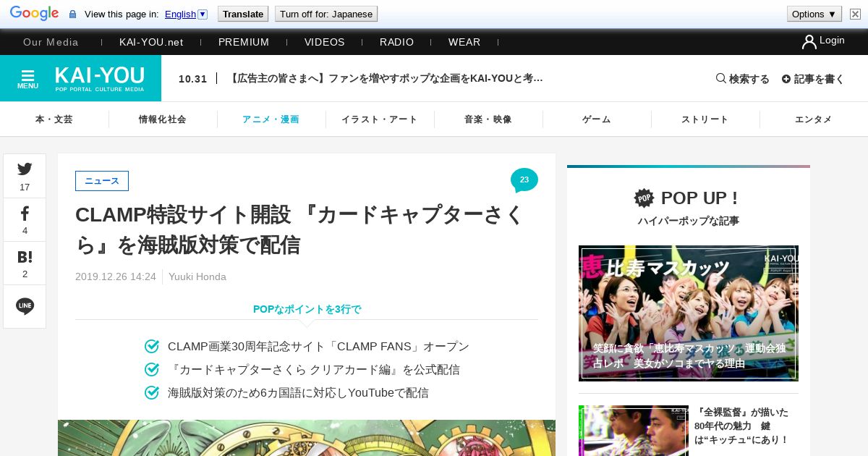Open 笑顔に貪欲「恵比寿マスカッツ」 article caption
Screen dimensions: 868x456
pyautogui.click(x=689, y=355)
